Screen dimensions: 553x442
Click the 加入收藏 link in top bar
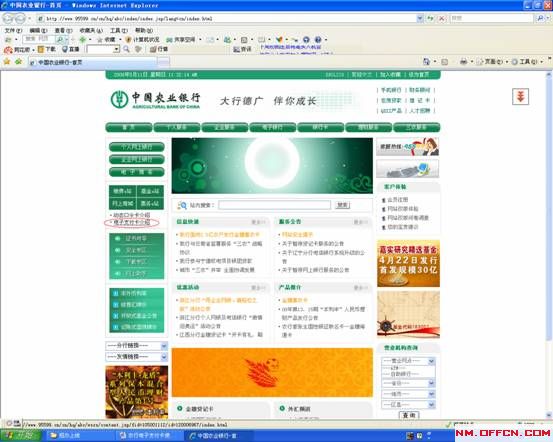tap(390, 74)
